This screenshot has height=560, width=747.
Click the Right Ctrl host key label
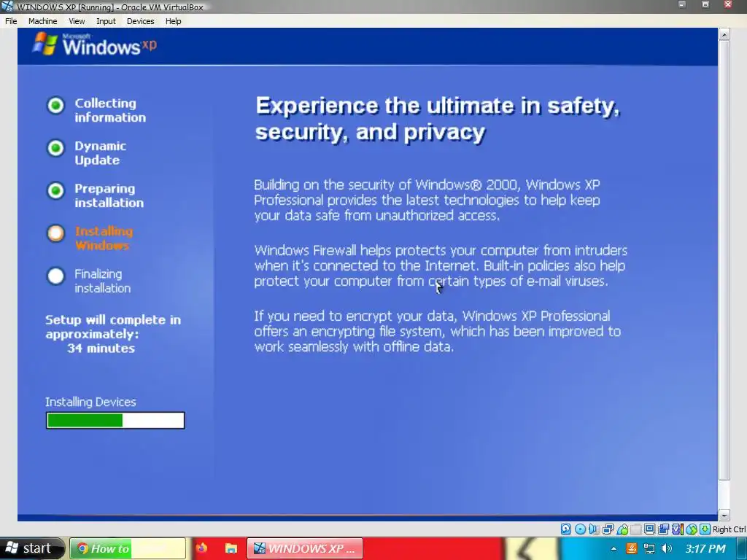(x=729, y=529)
